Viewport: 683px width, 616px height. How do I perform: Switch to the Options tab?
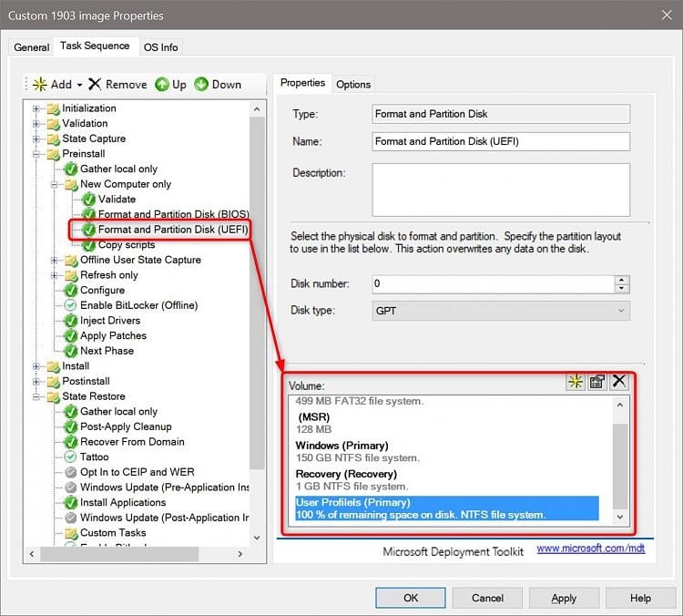[x=353, y=84]
